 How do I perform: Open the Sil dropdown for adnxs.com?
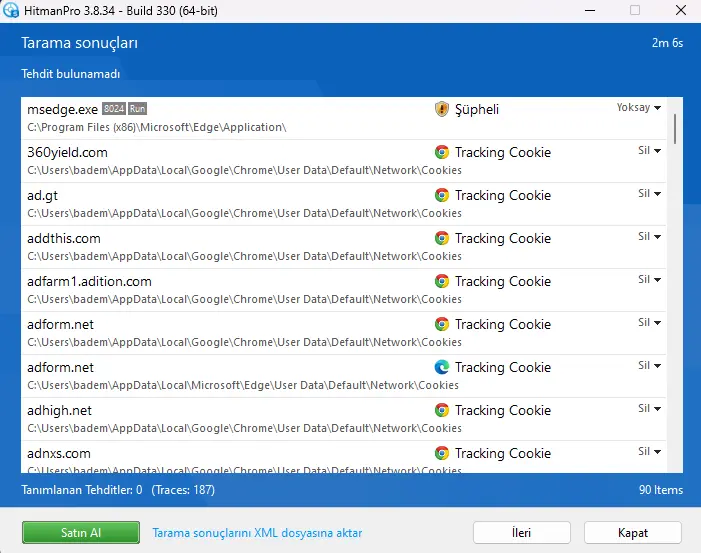click(x=649, y=451)
